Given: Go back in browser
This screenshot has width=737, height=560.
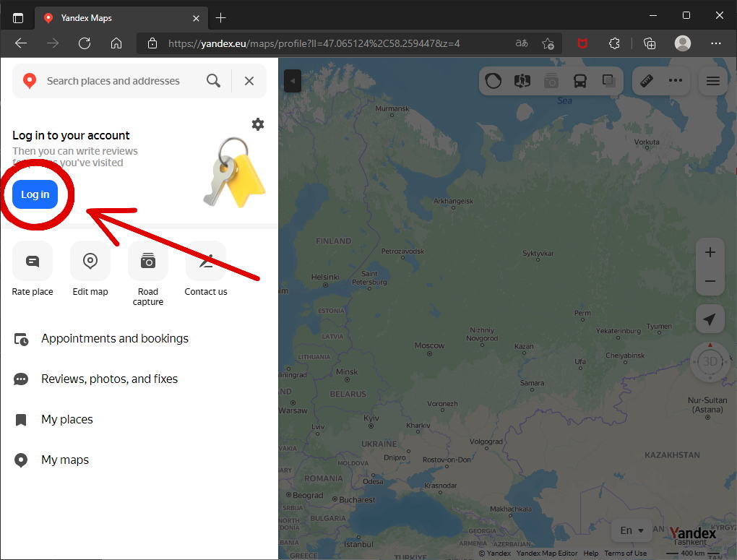Looking at the screenshot, I should coord(21,44).
